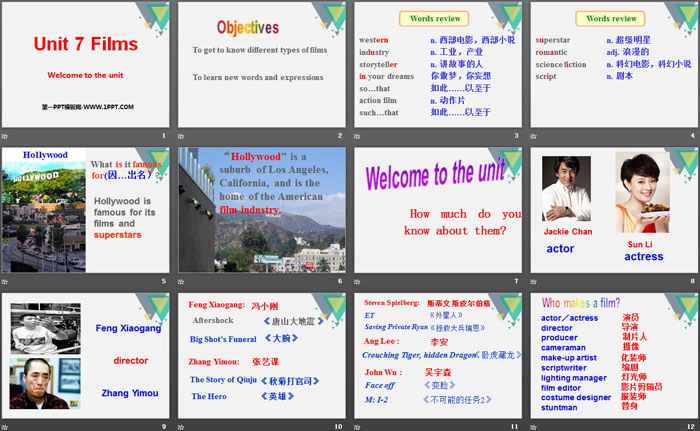Select the Unit 7 Films title slide
The image size is (700, 431).
click(85, 65)
